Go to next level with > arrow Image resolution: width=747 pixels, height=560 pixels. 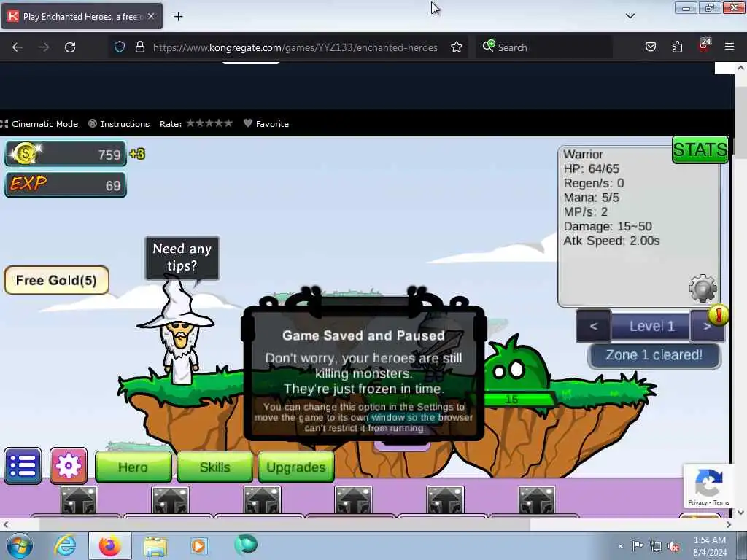click(707, 326)
